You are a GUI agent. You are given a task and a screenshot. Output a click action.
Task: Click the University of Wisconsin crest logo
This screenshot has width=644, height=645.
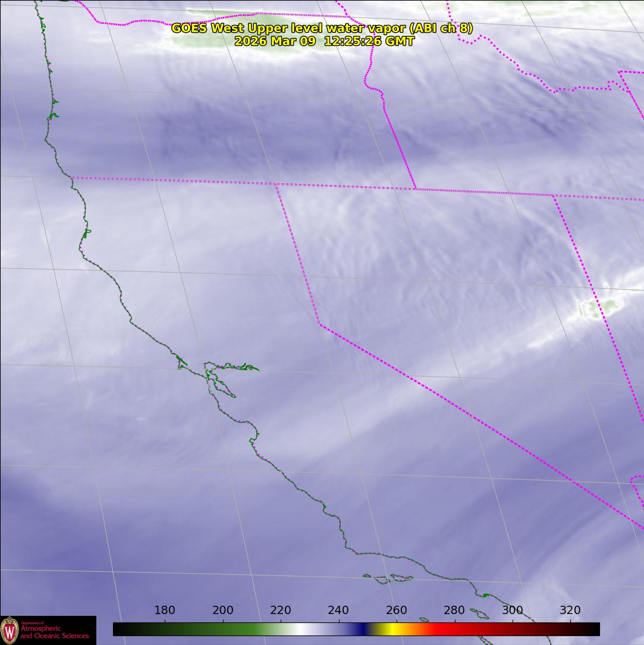10,630
